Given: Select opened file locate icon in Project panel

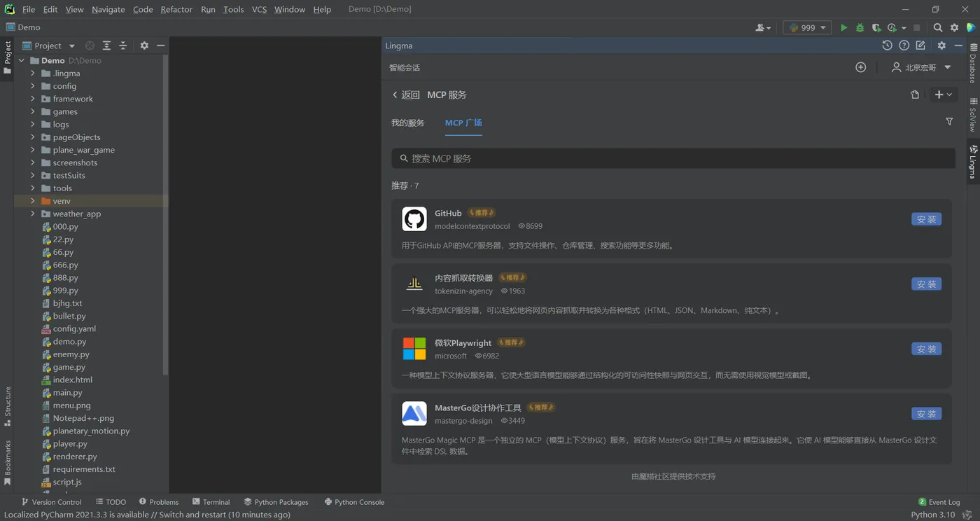Looking at the screenshot, I should coord(90,46).
